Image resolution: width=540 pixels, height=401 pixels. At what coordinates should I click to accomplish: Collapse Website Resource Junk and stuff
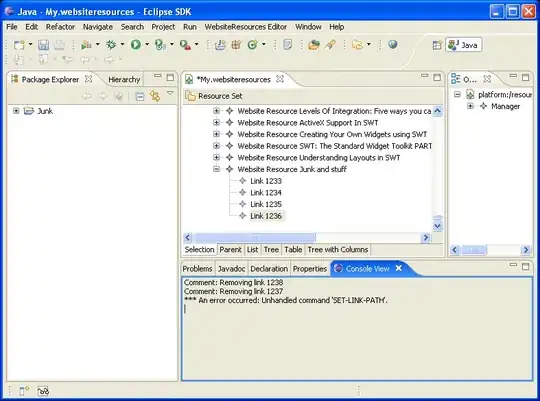point(216,169)
